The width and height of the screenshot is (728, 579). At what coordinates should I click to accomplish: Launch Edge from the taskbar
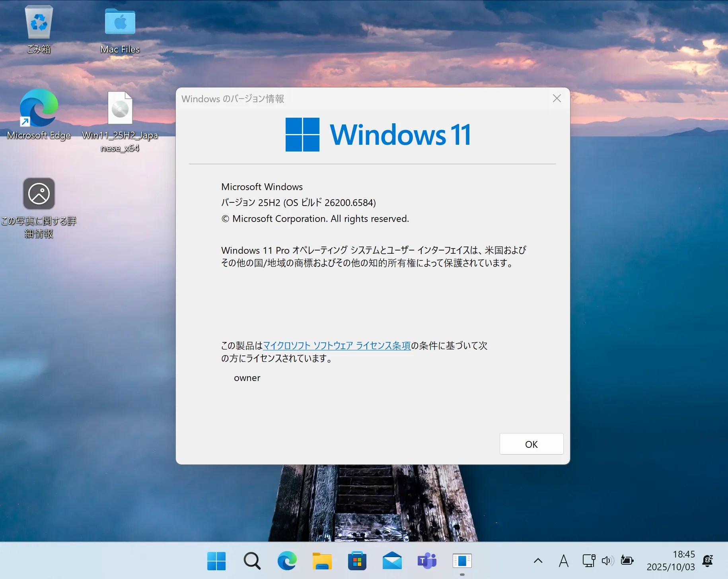point(287,561)
